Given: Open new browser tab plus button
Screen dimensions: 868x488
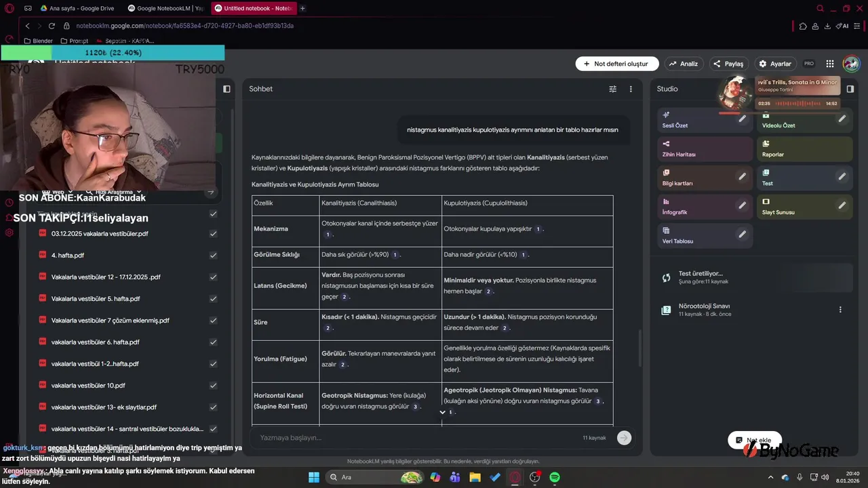Looking at the screenshot, I should pos(302,8).
